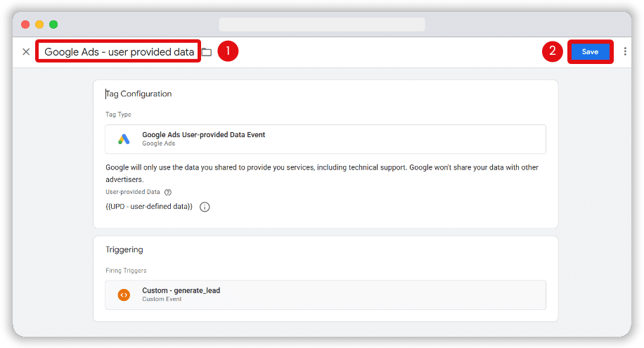
Task: Click the browser address bar
Action: 322,25
